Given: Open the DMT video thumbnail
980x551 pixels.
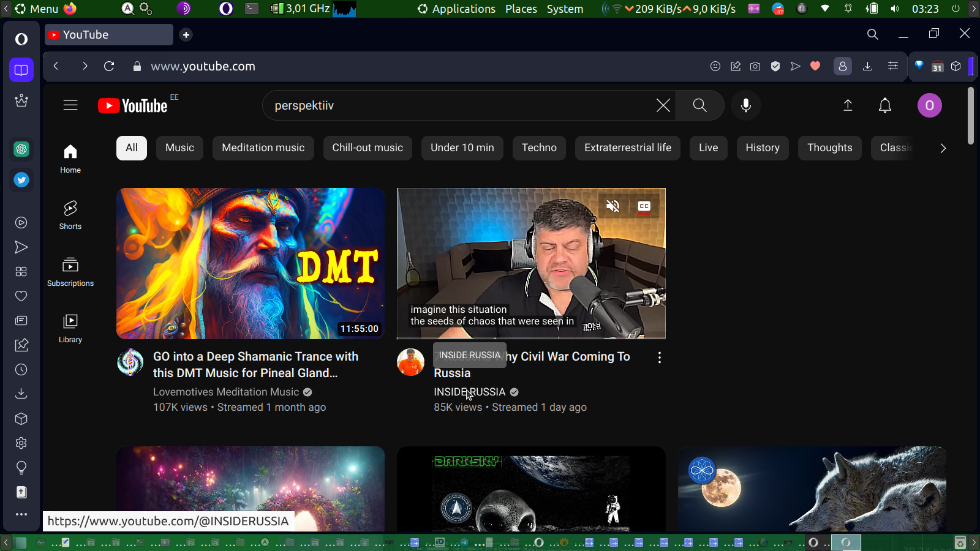Looking at the screenshot, I should point(251,263).
